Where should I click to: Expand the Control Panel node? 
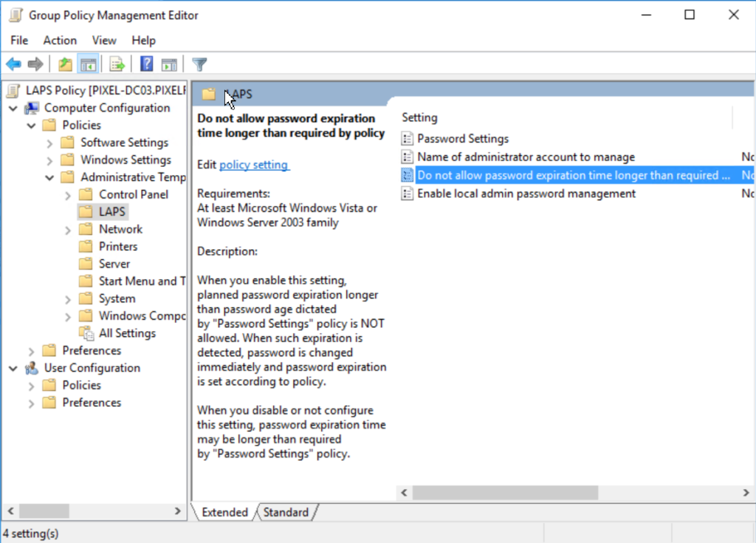[68, 196]
